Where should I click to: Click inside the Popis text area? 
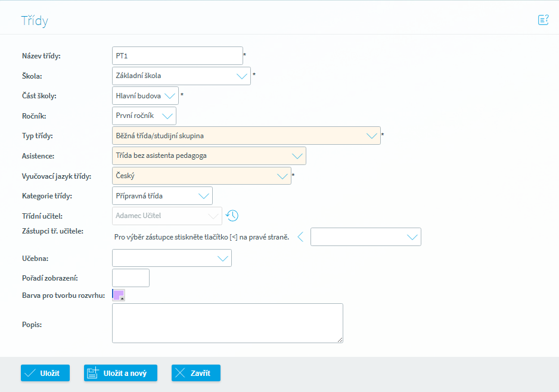pyautogui.click(x=227, y=323)
